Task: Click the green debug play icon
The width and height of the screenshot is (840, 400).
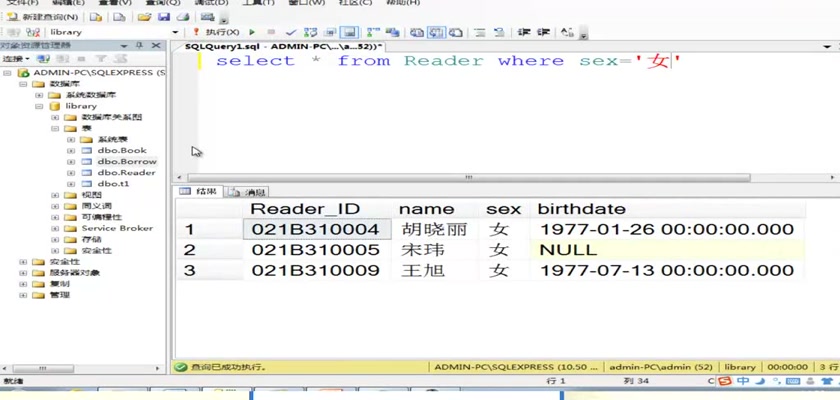Action: (x=252, y=32)
